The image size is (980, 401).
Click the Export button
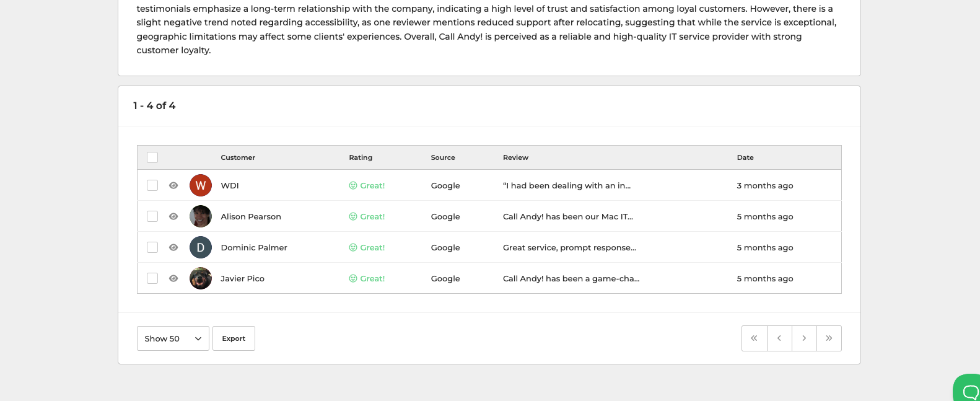pos(234,338)
